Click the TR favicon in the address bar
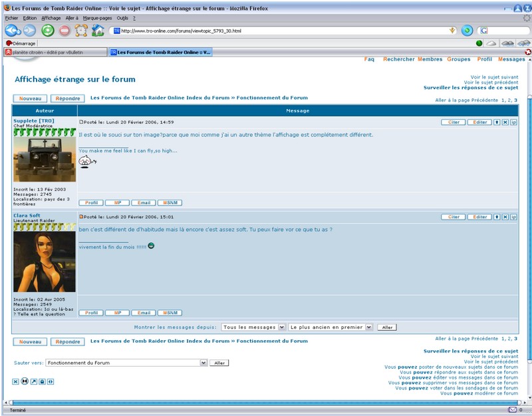532x416 pixels. click(117, 31)
